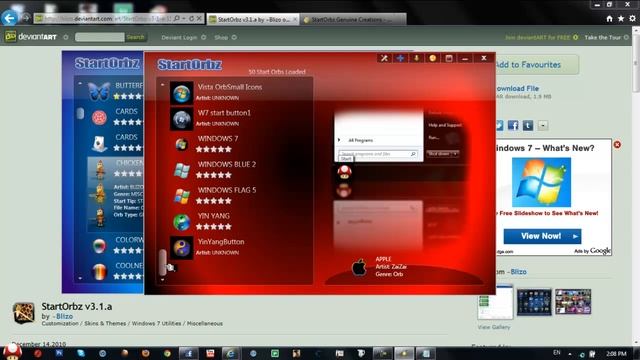Click the down-arrow download icon in StartOrbz
The height and width of the screenshot is (360, 640).
416,58
